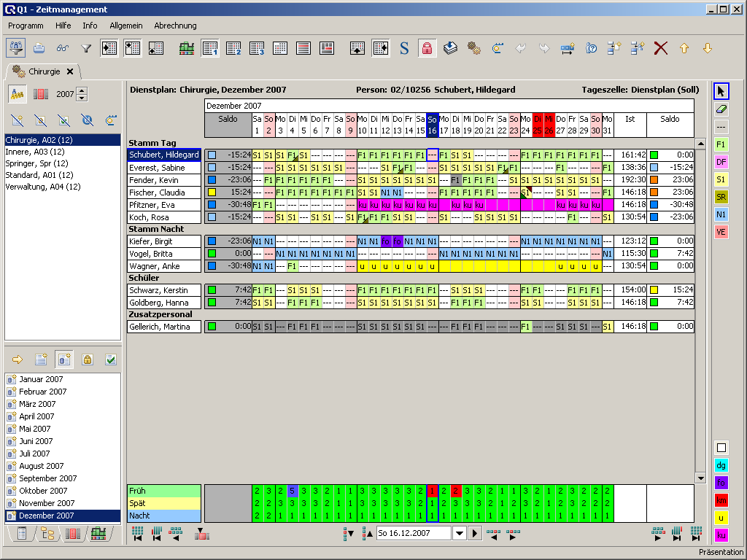Click the yellow up arrow icon
The height and width of the screenshot is (560, 747).
684,48
